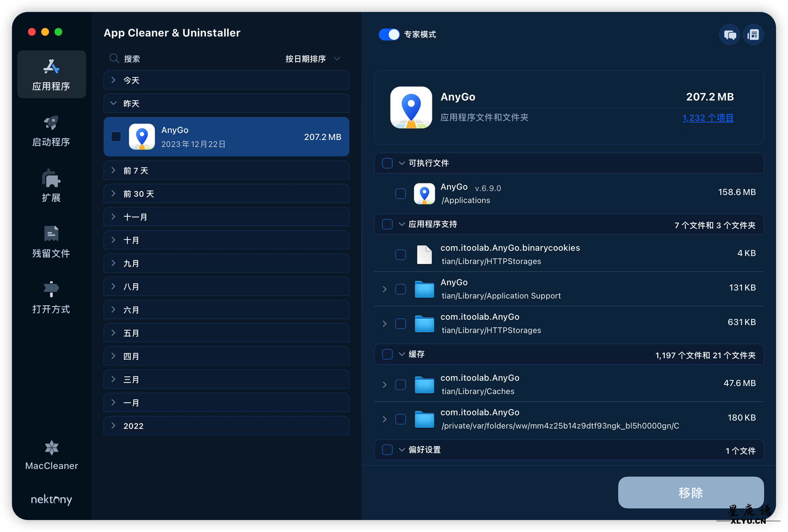
Task: Select the AnyGo 2023年12月22日 row
Action: pyautogui.click(x=226, y=137)
